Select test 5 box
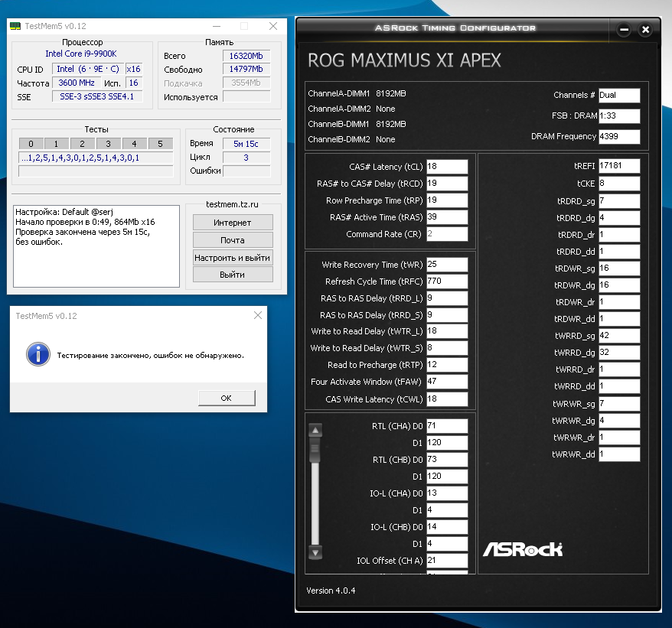 pos(160,144)
